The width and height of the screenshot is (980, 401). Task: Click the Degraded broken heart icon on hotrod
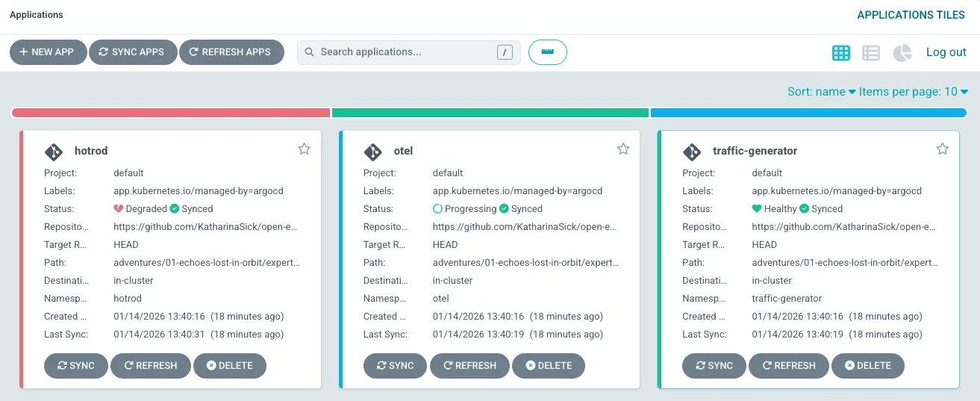(118, 209)
